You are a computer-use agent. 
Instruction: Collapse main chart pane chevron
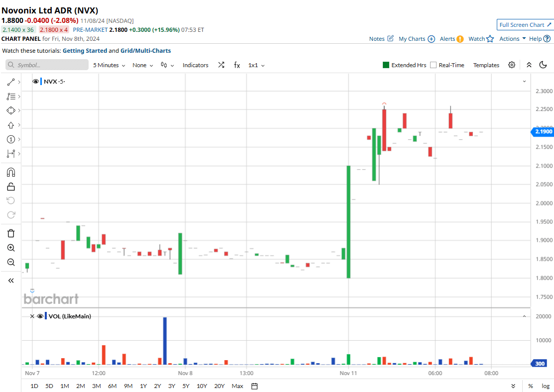(524, 81)
